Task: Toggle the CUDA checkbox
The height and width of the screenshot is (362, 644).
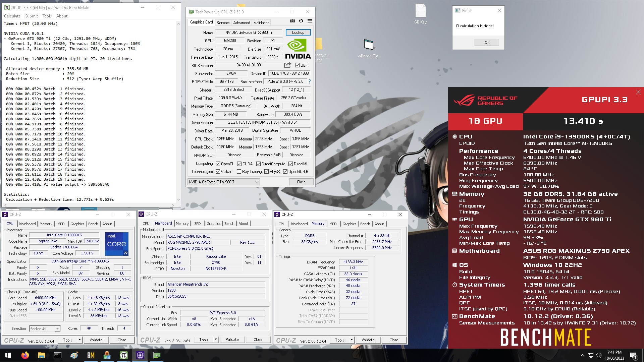Action: (x=239, y=164)
